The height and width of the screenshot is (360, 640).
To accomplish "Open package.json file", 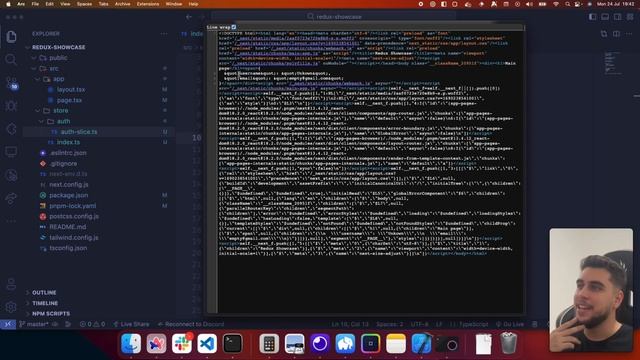I will [x=69, y=196].
